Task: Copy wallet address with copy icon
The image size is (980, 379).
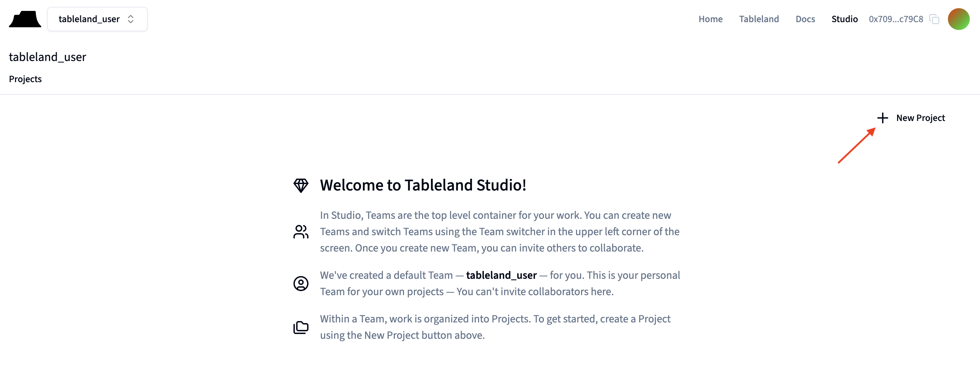Action: (x=934, y=19)
